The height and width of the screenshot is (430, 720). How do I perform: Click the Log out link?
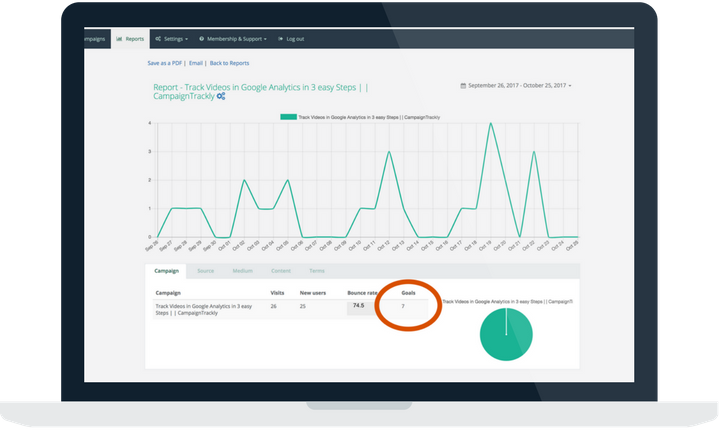294,39
